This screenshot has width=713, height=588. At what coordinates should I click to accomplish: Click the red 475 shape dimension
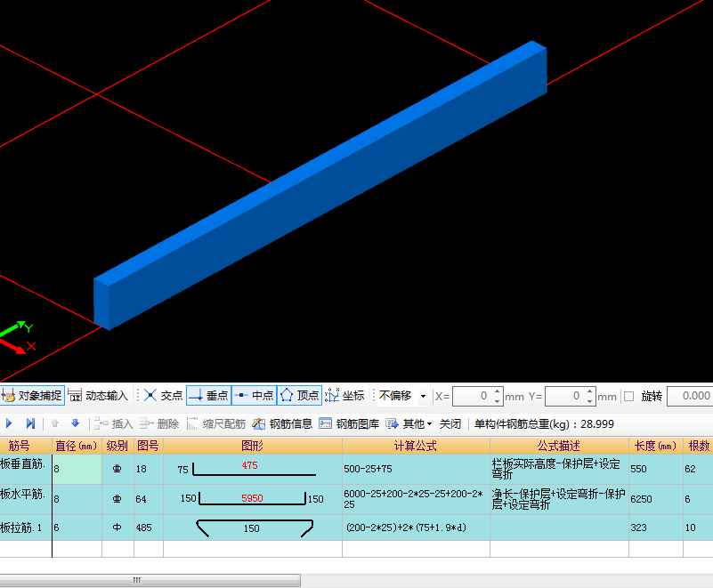[x=249, y=465]
